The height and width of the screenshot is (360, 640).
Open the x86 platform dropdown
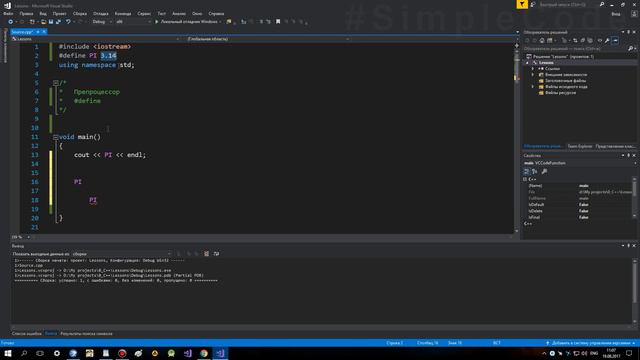[133, 22]
